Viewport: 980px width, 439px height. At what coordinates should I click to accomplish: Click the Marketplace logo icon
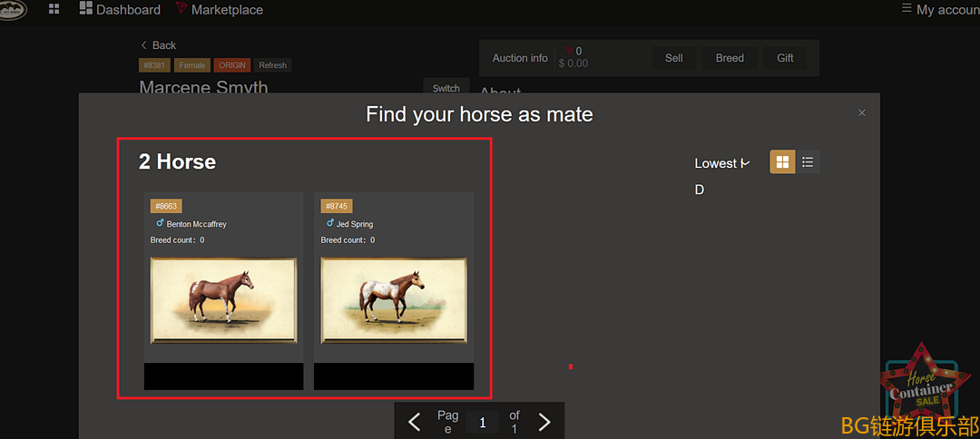[x=181, y=9]
